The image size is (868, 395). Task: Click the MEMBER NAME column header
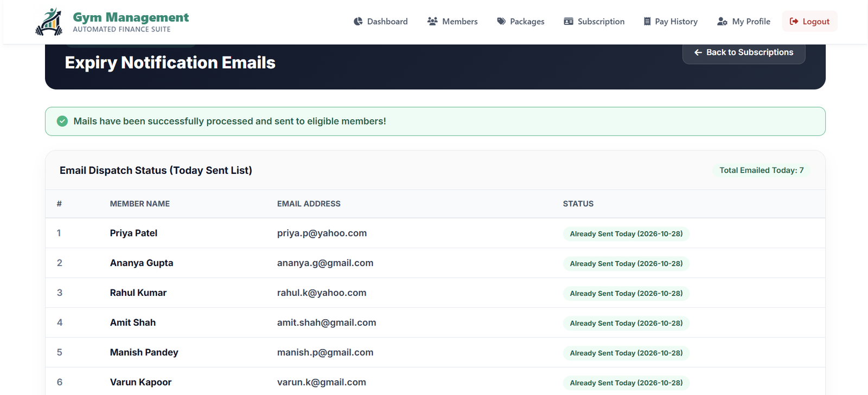(x=140, y=204)
